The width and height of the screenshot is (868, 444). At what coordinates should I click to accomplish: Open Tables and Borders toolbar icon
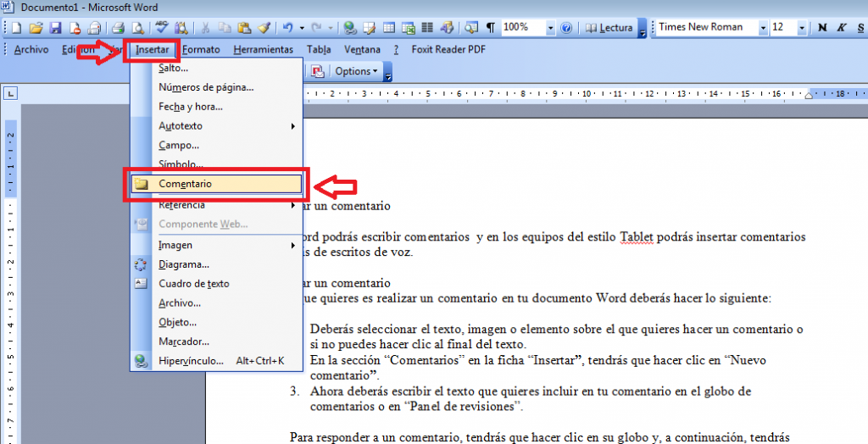pos(370,27)
